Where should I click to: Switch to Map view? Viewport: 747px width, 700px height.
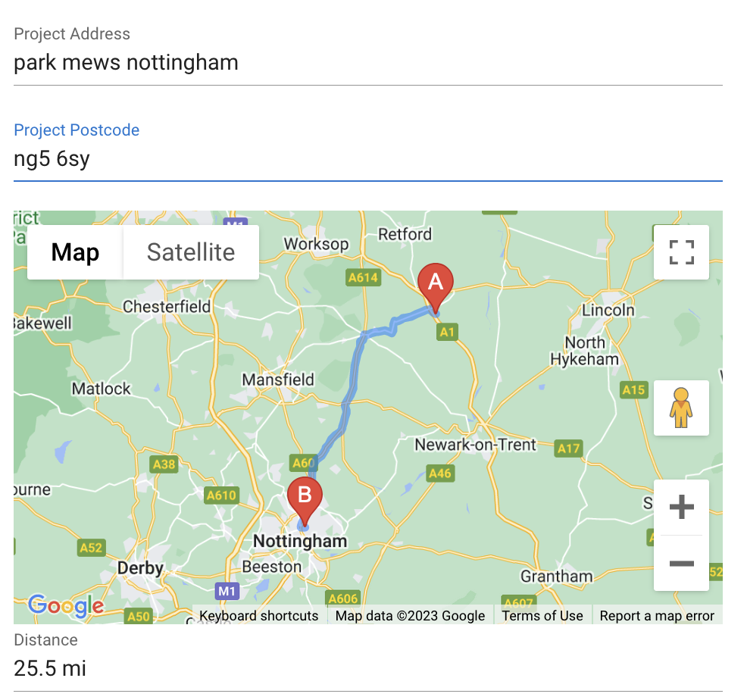pos(75,252)
